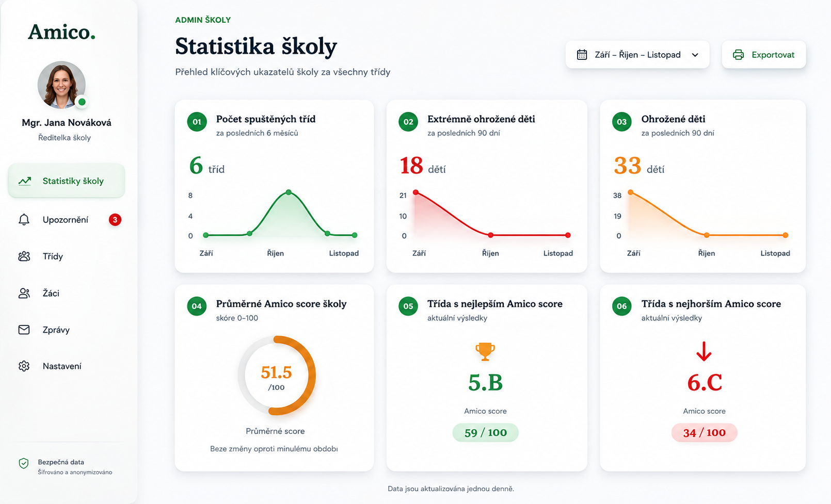Click badge 01 on Počet spuštěných tříd
Viewport: 831px width, 504px height.
pos(197,122)
